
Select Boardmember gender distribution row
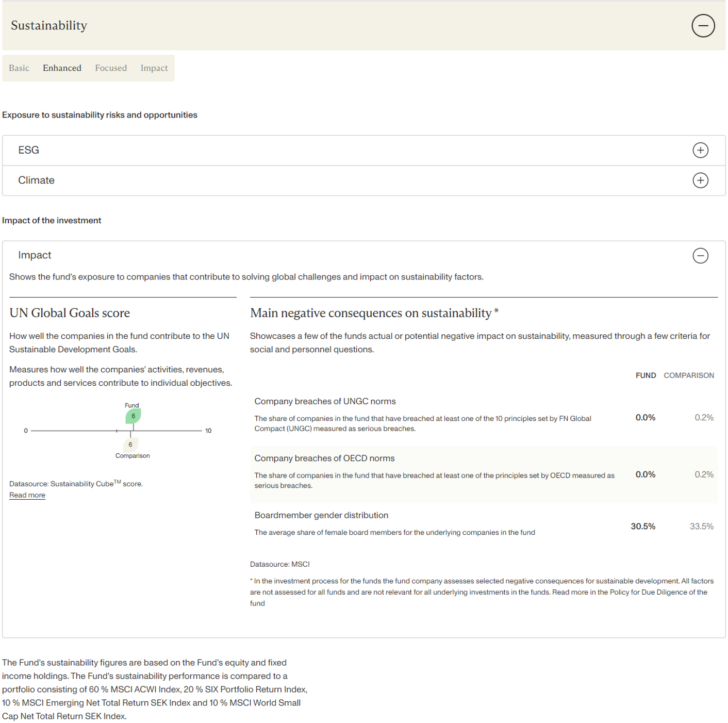pos(321,515)
